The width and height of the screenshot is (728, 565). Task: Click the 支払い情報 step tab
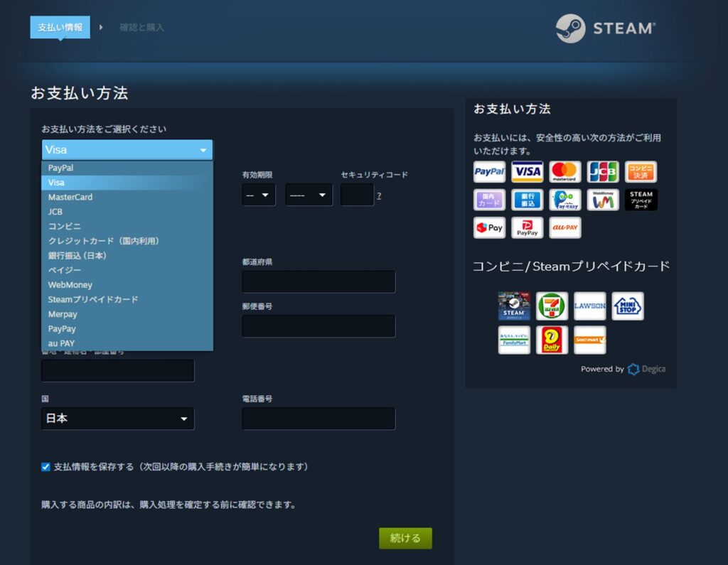(x=60, y=28)
